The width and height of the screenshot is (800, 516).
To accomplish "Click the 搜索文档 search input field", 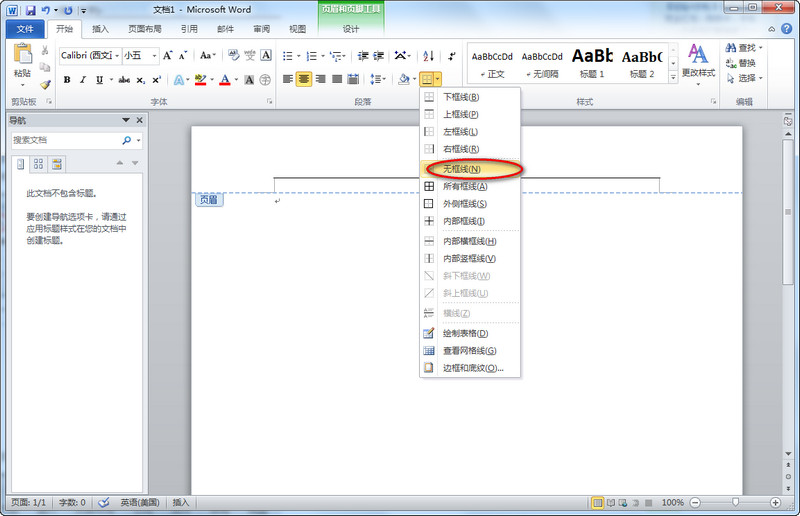I will point(65,141).
